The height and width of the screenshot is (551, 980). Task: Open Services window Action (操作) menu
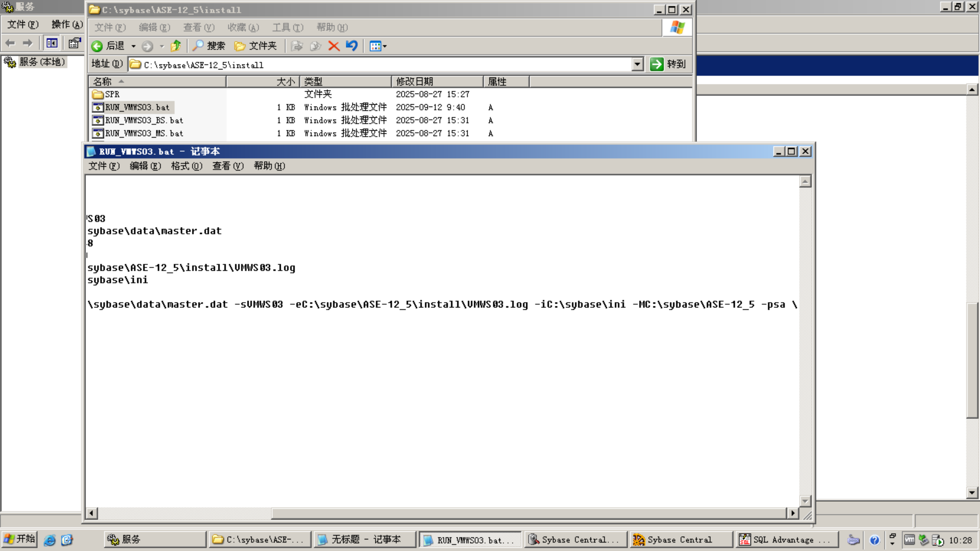[x=67, y=24]
